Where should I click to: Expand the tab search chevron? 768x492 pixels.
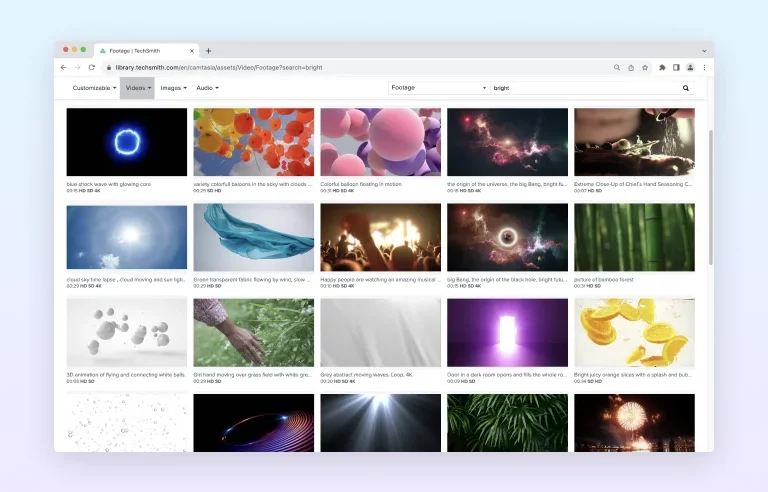point(704,51)
